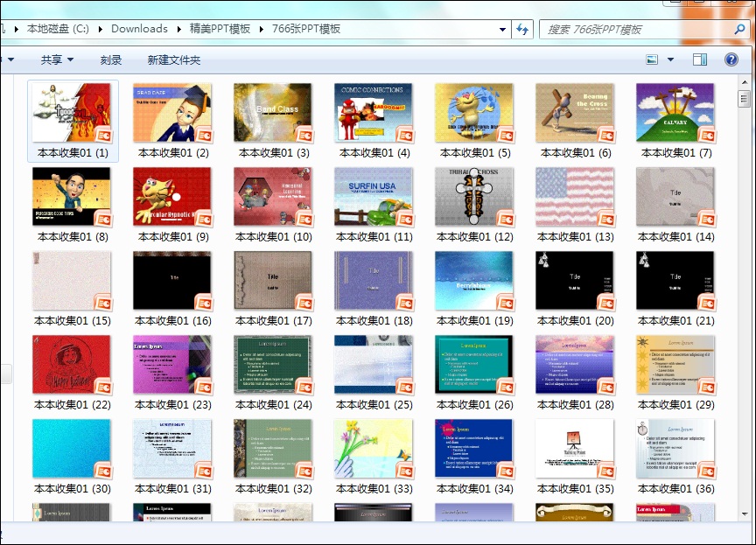Click the scrollbar up arrow

tap(744, 97)
